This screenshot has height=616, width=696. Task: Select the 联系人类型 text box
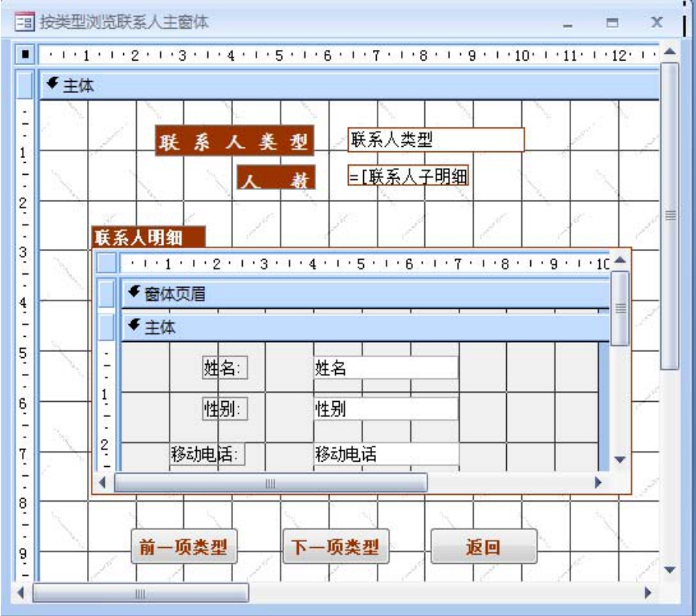(436, 140)
